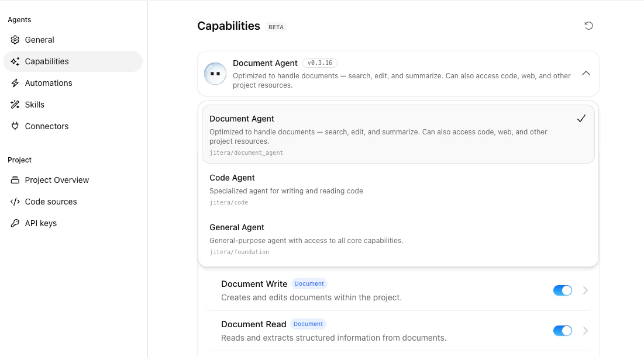The height and width of the screenshot is (357, 644).
Task: Open the Skills page
Action: (x=73, y=105)
